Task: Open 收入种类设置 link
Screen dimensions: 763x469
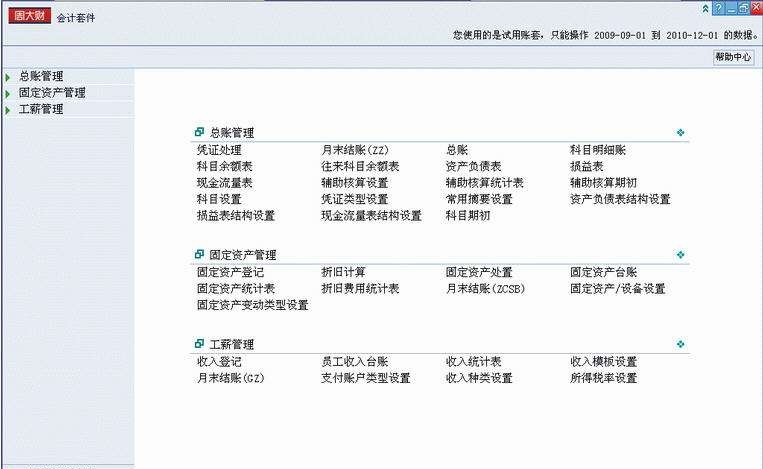Action: [x=479, y=378]
